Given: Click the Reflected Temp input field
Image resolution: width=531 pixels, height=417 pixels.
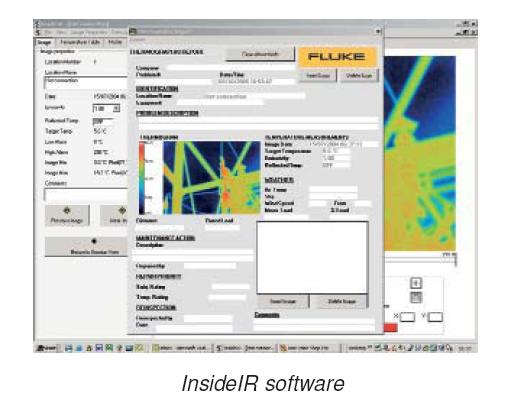Looking at the screenshot, I should coord(103,121).
